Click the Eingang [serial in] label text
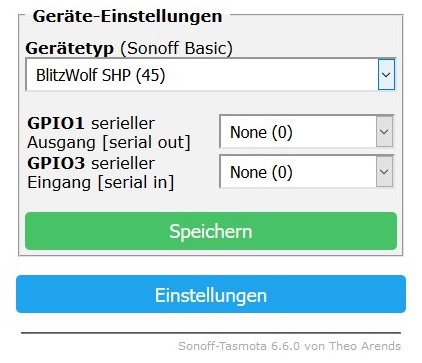The image size is (422, 363). (x=101, y=183)
